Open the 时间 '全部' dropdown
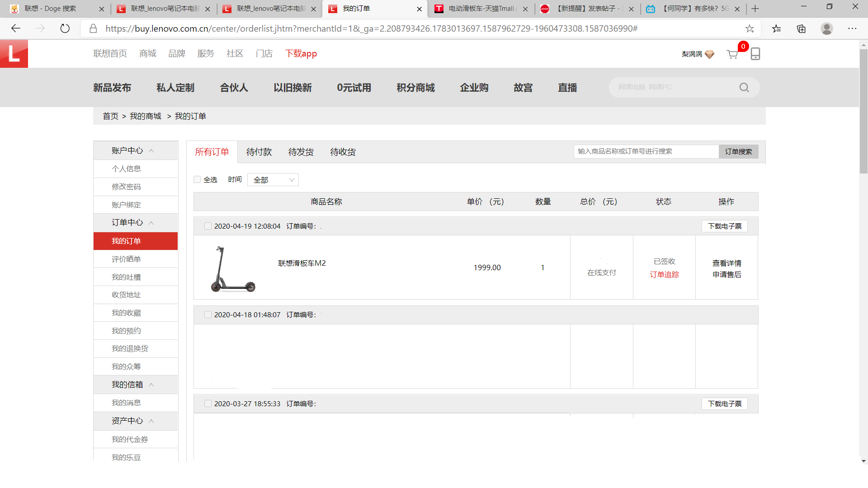This screenshot has height=488, width=868. [273, 180]
